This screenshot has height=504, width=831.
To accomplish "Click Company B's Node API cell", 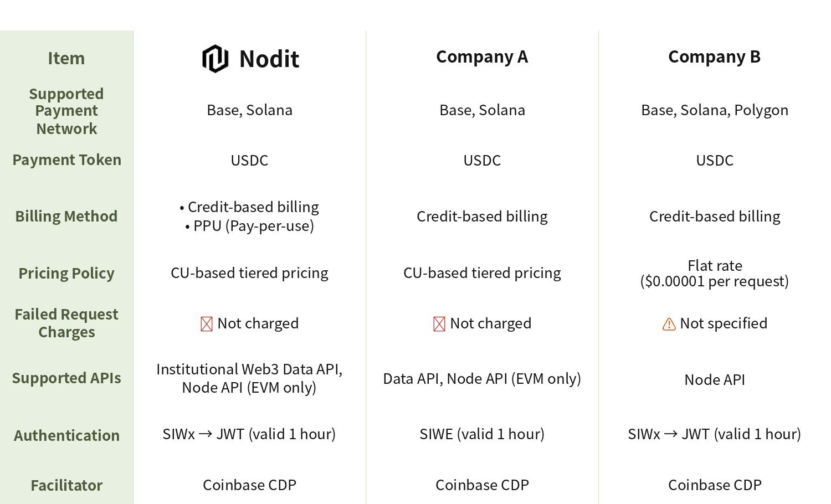I will pos(714,380).
